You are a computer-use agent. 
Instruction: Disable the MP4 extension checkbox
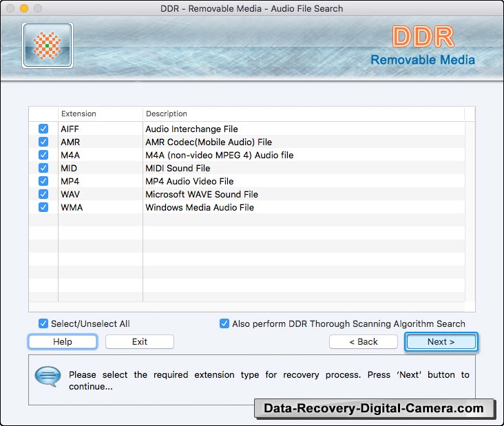pos(43,181)
